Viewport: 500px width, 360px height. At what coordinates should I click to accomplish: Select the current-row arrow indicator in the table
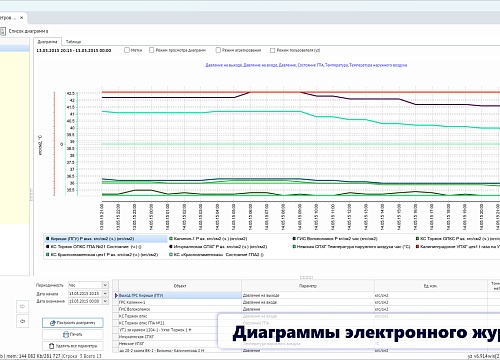(x=116, y=295)
